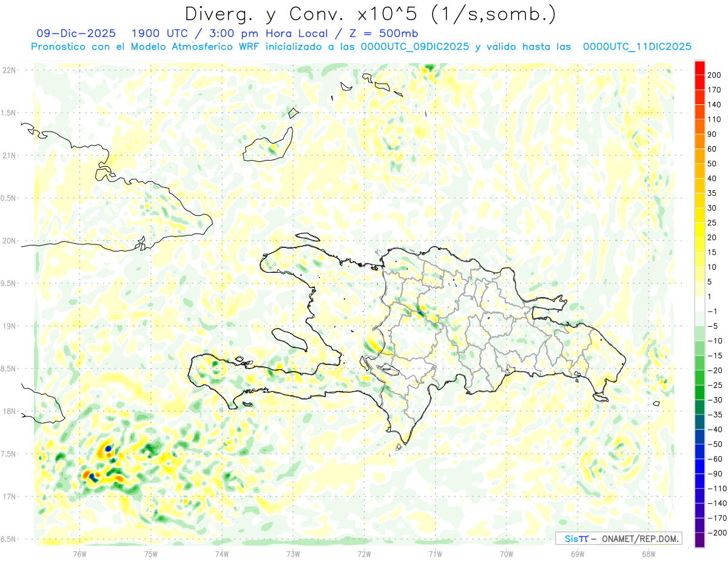This screenshot has height=562, width=728.
Task: Click the '68W' longitude label
Action: click(x=649, y=554)
